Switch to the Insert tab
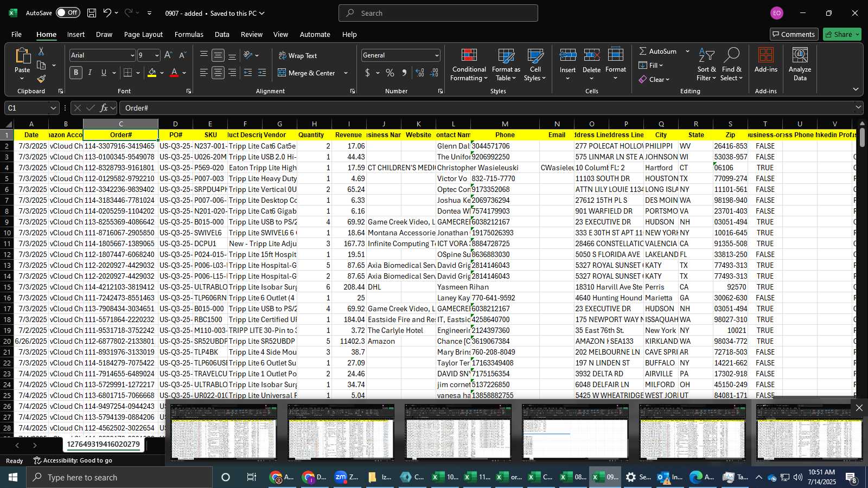This screenshot has width=868, height=488. 76,34
